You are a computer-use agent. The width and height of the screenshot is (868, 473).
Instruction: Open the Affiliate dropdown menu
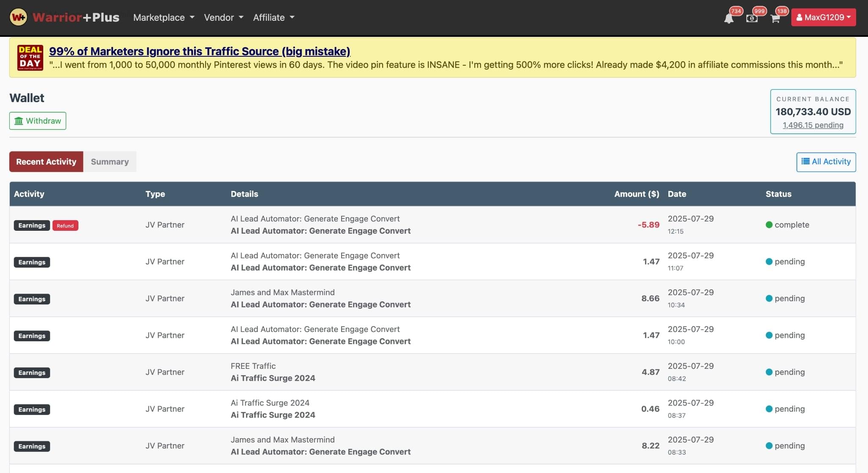(273, 17)
